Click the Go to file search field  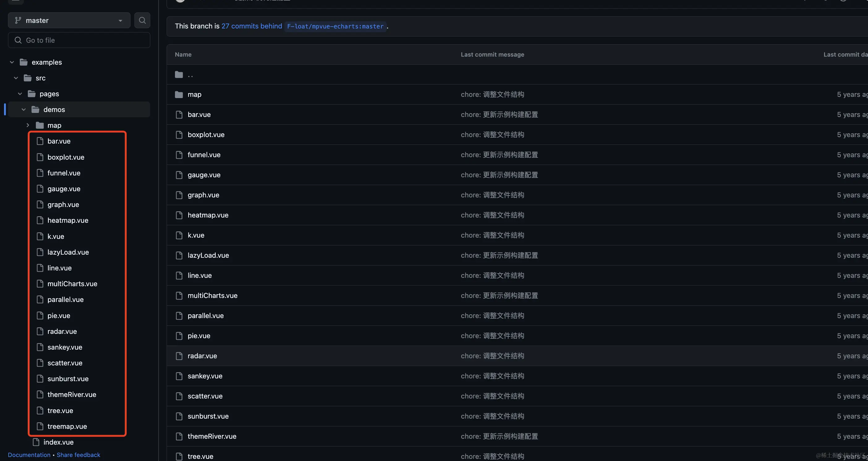tap(79, 40)
